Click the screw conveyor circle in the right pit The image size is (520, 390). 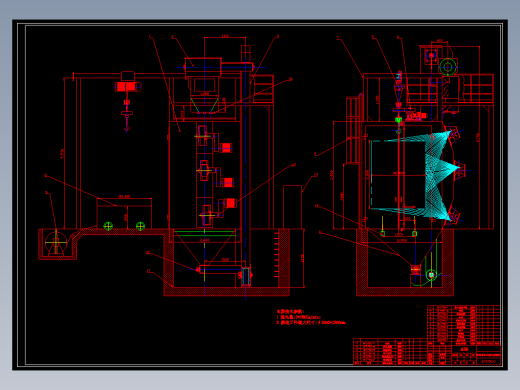point(431,275)
